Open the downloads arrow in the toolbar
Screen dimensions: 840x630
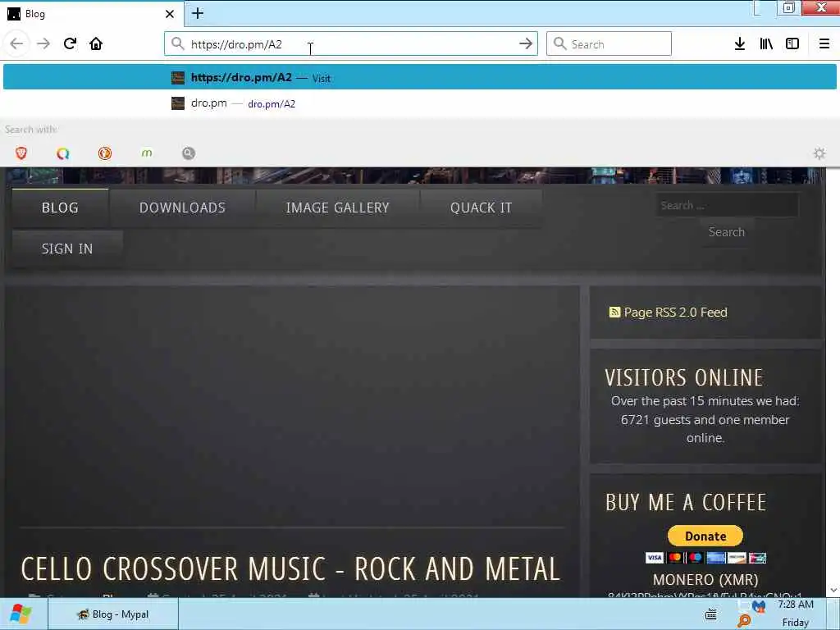(x=739, y=44)
